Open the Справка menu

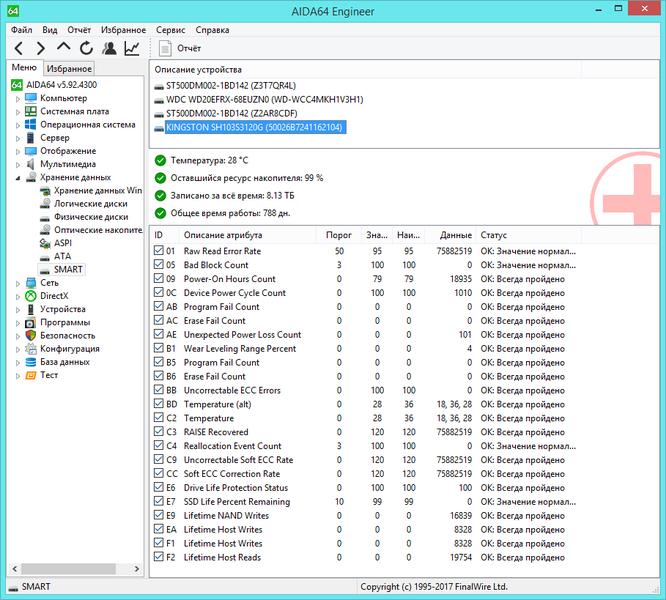click(x=212, y=30)
